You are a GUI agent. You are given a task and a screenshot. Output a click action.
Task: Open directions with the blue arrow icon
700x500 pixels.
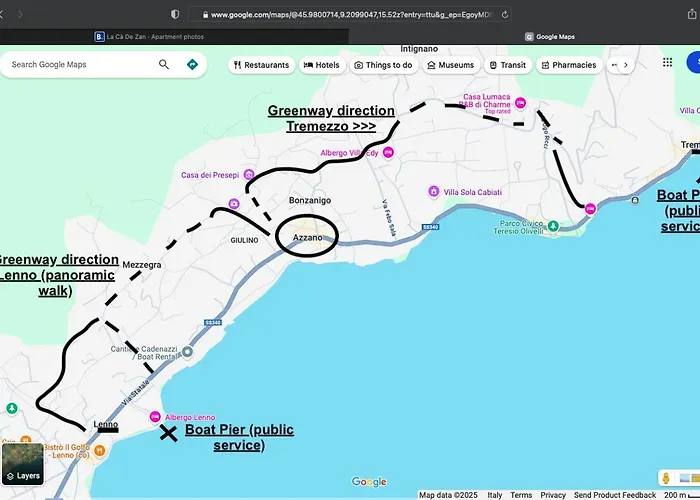pos(192,64)
